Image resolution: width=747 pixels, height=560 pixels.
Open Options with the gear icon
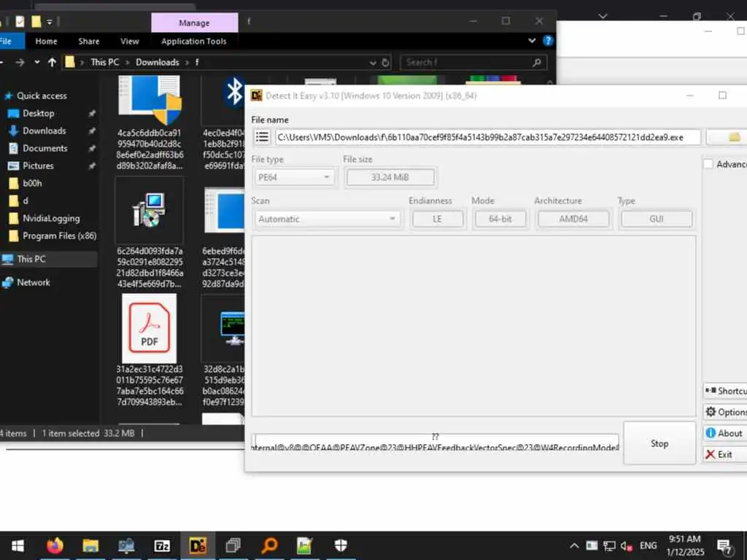[726, 412]
